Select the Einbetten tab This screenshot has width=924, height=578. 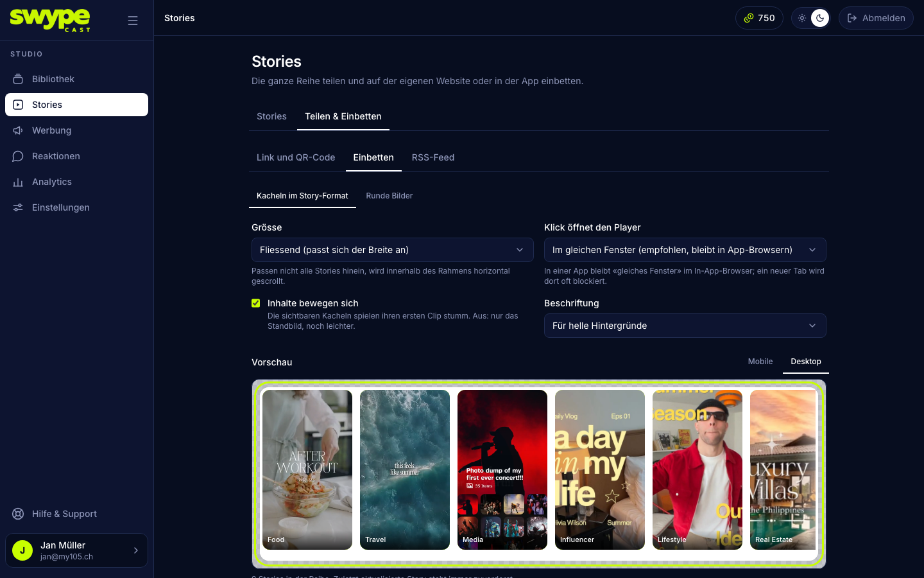[x=373, y=157]
